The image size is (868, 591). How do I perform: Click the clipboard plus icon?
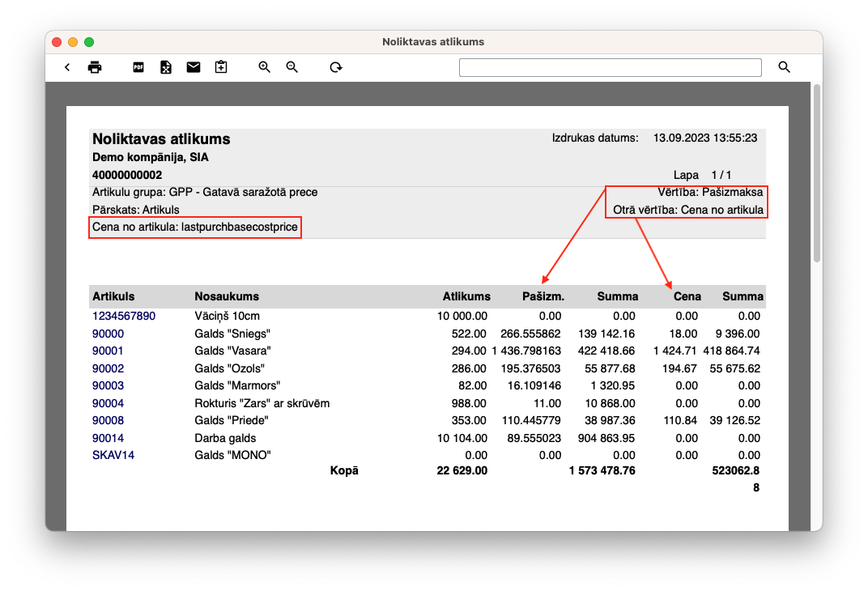pyautogui.click(x=221, y=67)
